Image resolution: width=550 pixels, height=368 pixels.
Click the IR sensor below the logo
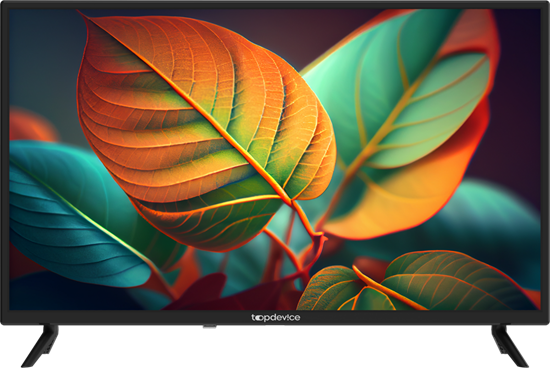[x=209, y=326]
